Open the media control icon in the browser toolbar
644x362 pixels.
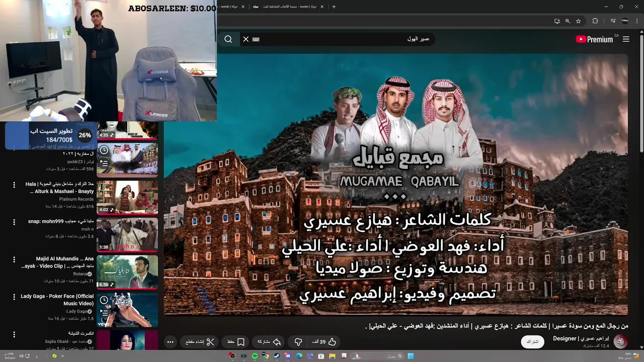[613, 21]
